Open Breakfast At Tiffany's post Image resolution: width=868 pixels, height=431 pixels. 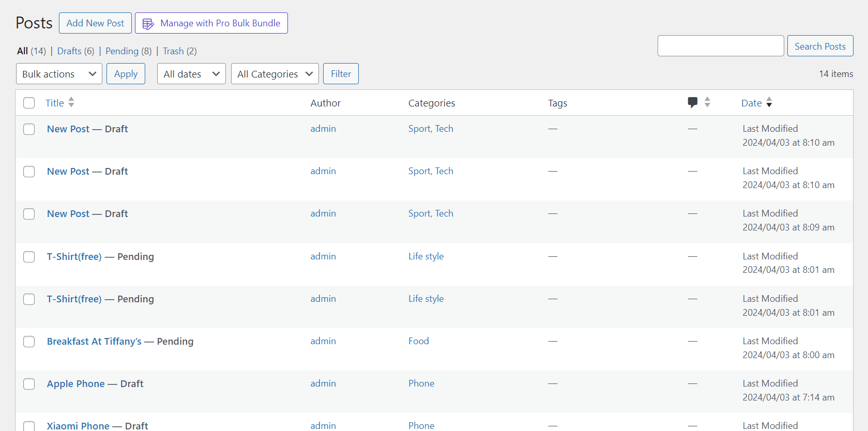coord(94,342)
